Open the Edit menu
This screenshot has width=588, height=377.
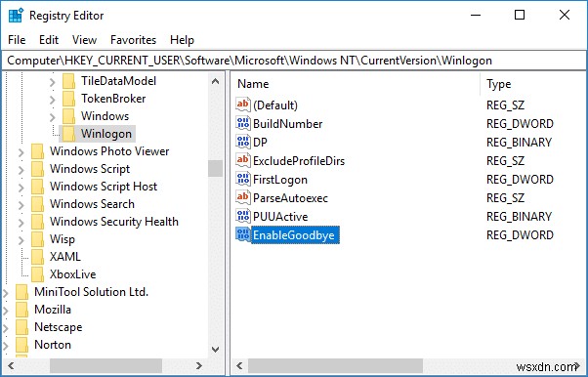49,40
